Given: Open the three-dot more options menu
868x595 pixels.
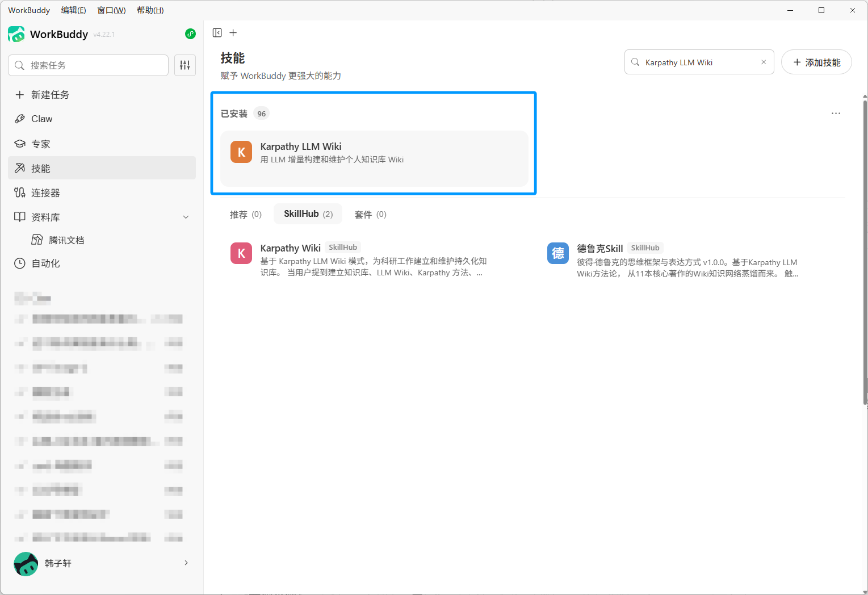Looking at the screenshot, I should [x=836, y=114].
